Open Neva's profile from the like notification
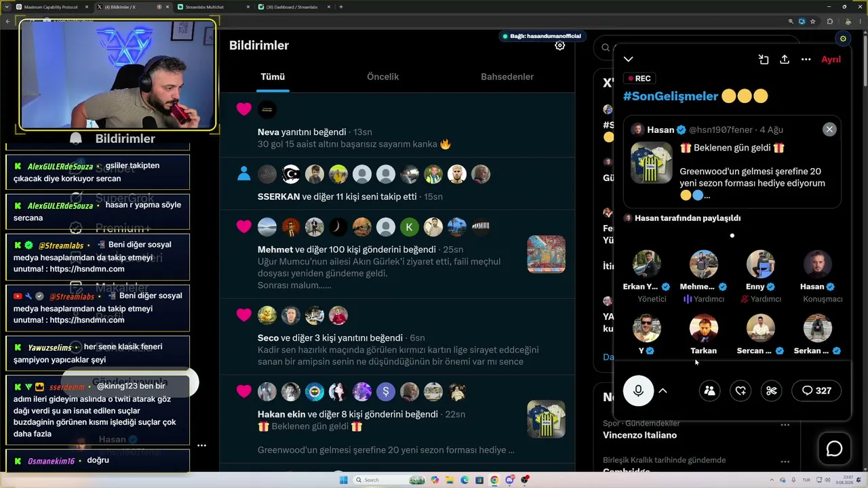The image size is (868, 488). coord(269,132)
